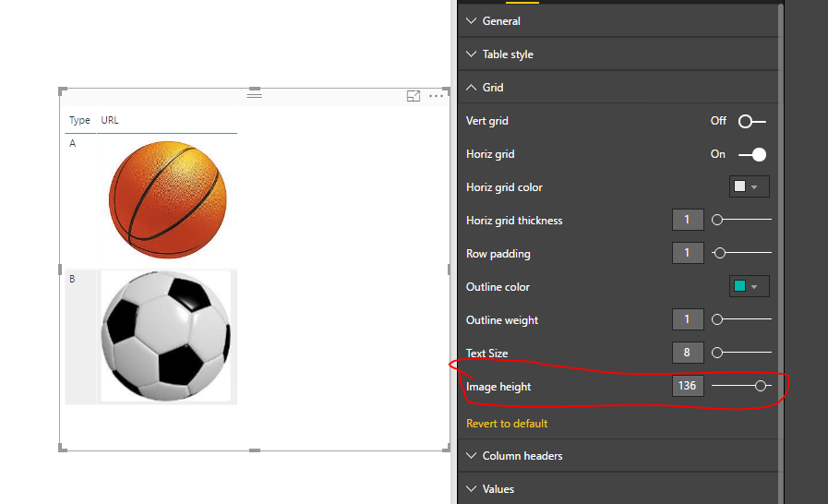
Task: Open focus mode icon on table visual
Action: click(414, 96)
